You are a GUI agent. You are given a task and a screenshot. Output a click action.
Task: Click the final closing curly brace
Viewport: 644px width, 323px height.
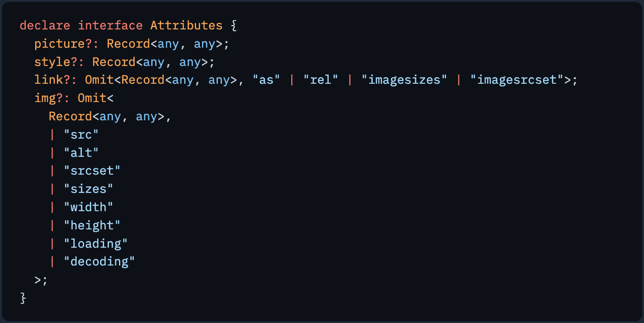(x=23, y=298)
